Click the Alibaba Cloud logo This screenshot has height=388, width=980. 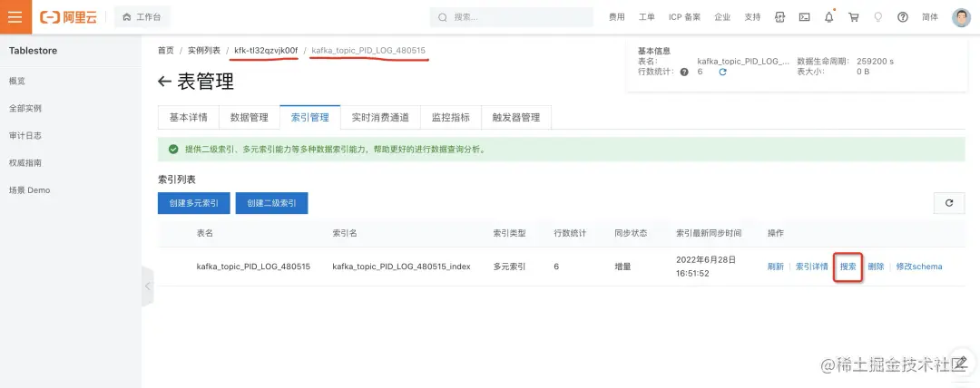click(68, 17)
